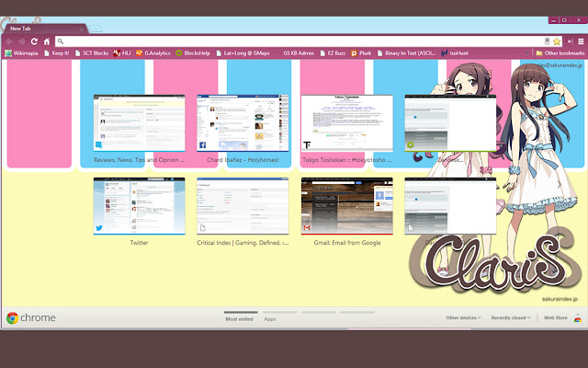Click the Web Store rainbow icon
The image size is (588, 368).
578,318
